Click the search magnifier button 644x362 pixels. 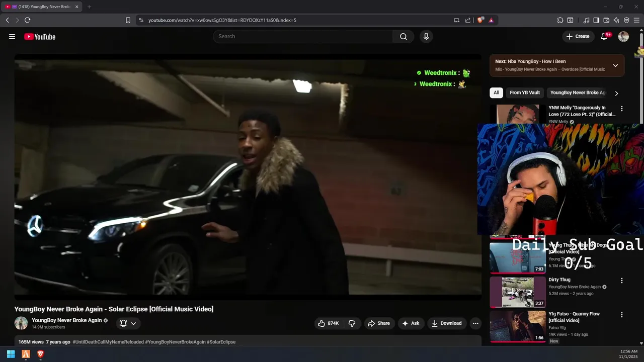(x=404, y=36)
